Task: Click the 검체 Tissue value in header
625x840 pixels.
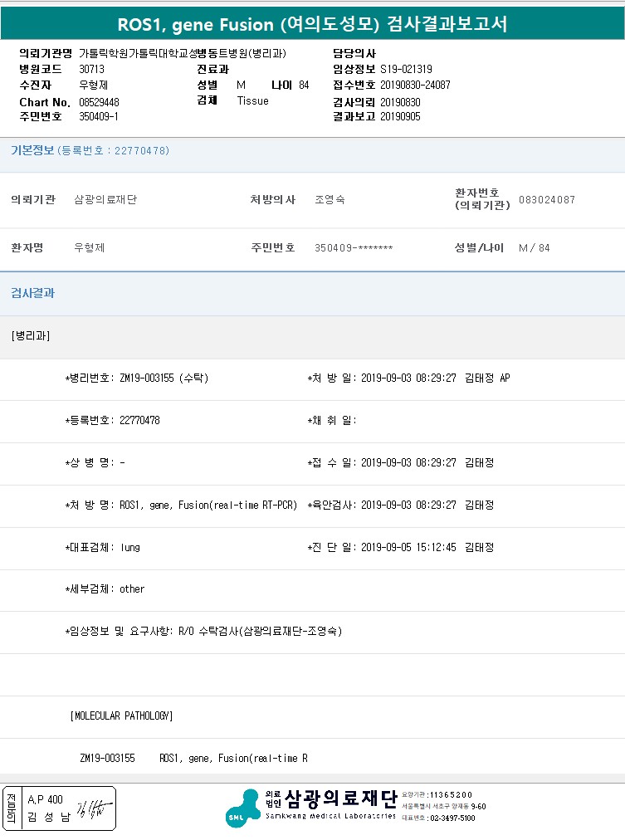Action: click(x=252, y=100)
